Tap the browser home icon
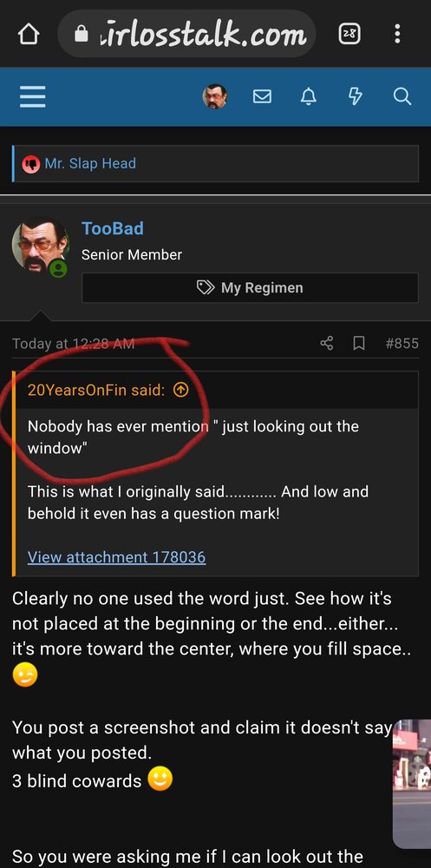 (29, 35)
